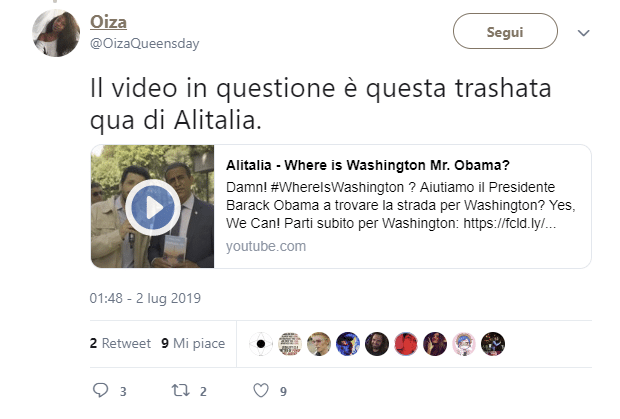Click the 01:48 - 2 lug 2019 timestamp

145,298
